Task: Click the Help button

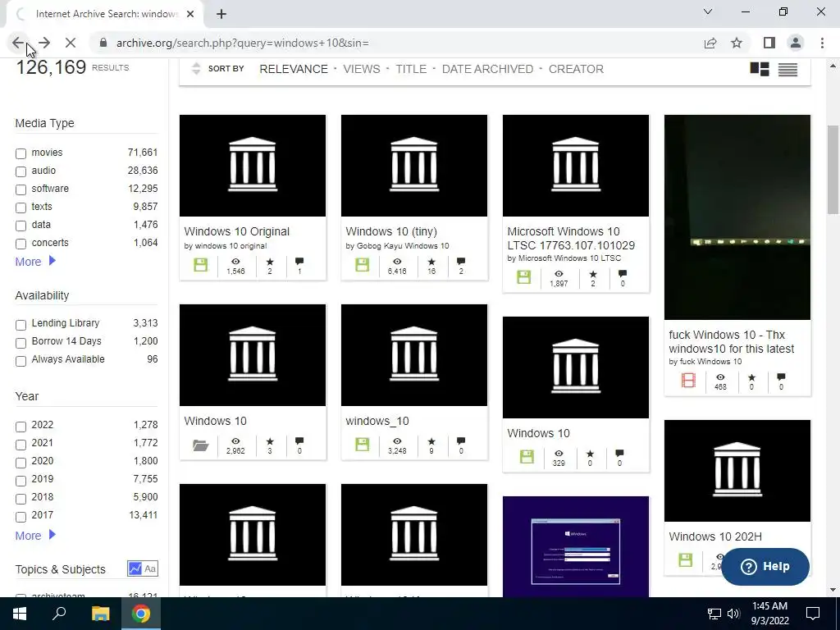Action: [x=765, y=566]
